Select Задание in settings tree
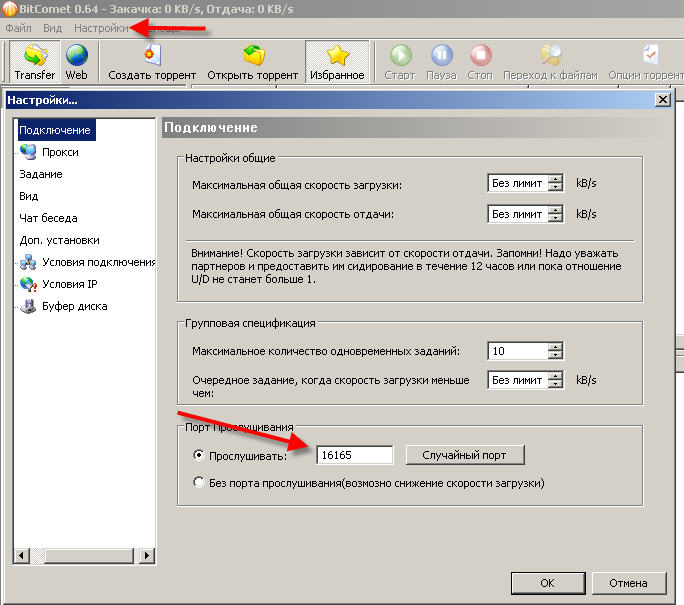 pos(41,174)
